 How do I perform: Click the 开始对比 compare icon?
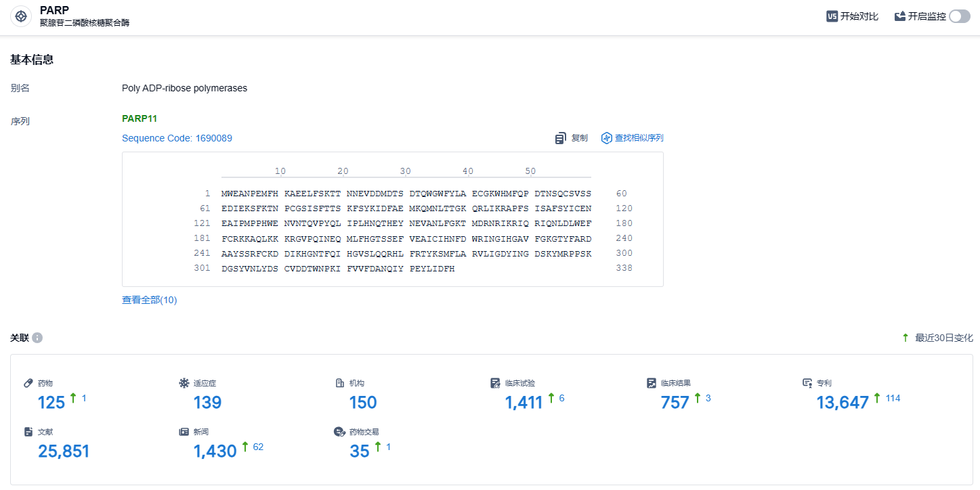(x=832, y=16)
